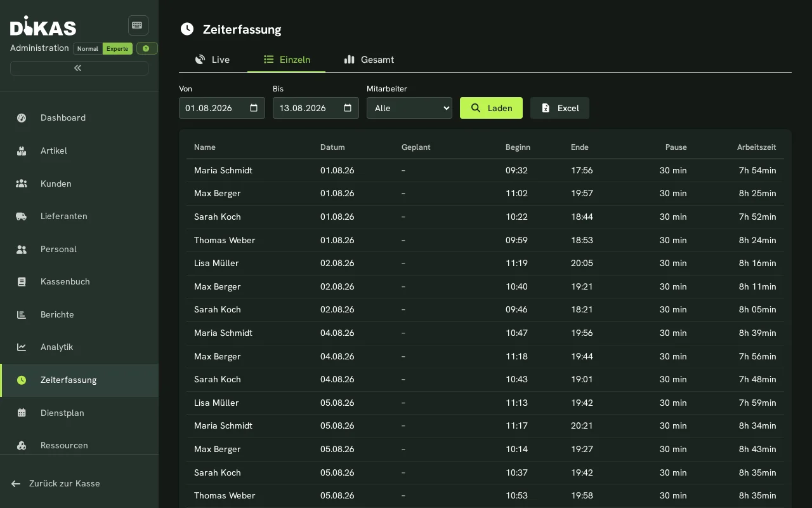Open Berichte via the list-chart icon
Viewport: 812px width, 508px height.
click(x=22, y=315)
